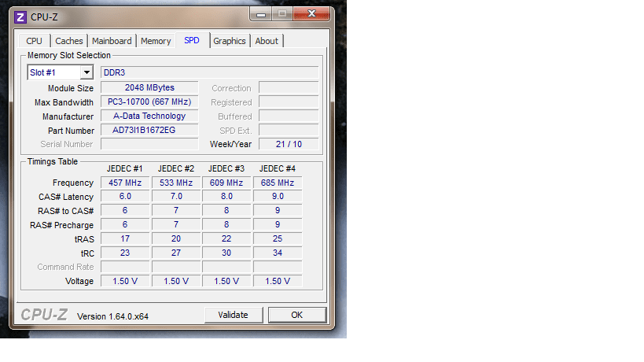Click the JEDEC #1 Voltage 1.50 V cell
The height and width of the screenshot is (362, 644).
coord(125,281)
